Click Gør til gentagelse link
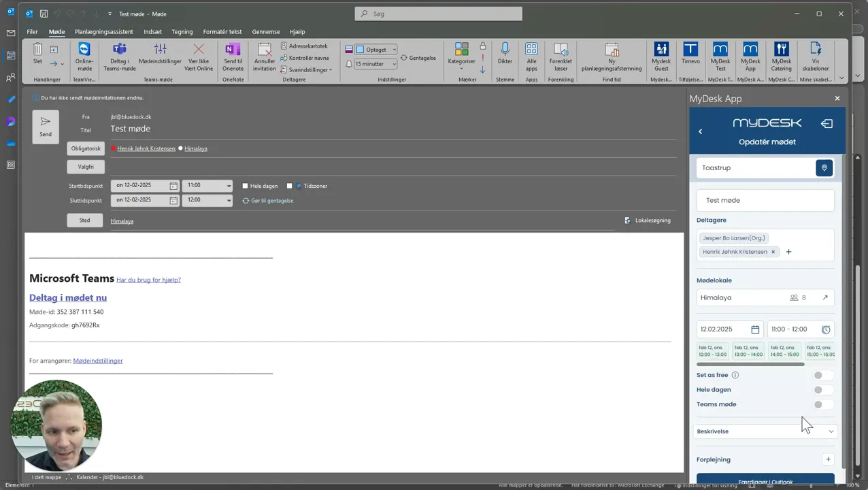 268,201
